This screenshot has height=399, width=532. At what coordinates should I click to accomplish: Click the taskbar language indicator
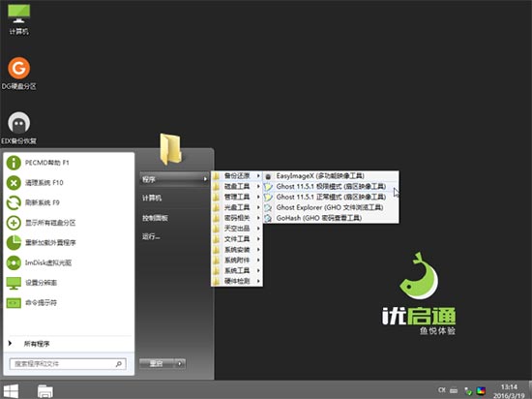[x=442, y=390]
